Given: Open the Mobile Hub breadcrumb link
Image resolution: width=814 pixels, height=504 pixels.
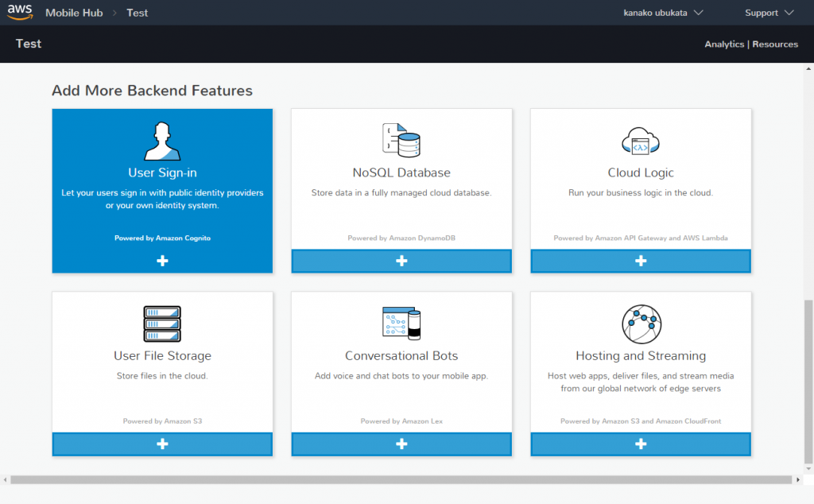Looking at the screenshot, I should pos(74,13).
